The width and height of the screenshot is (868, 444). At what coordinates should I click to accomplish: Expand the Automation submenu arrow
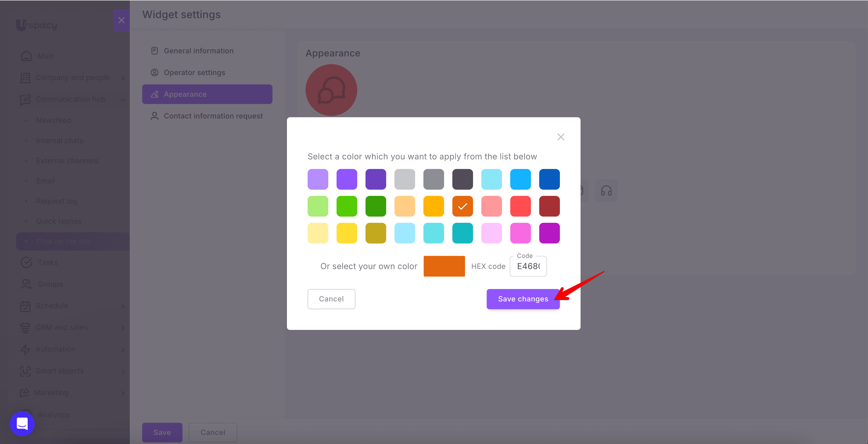pyautogui.click(x=123, y=350)
